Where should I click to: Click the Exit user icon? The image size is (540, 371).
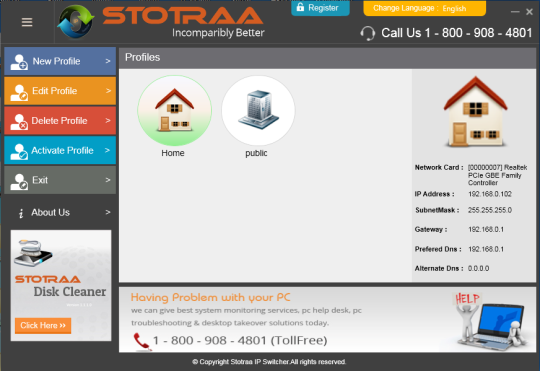pyautogui.click(x=19, y=182)
